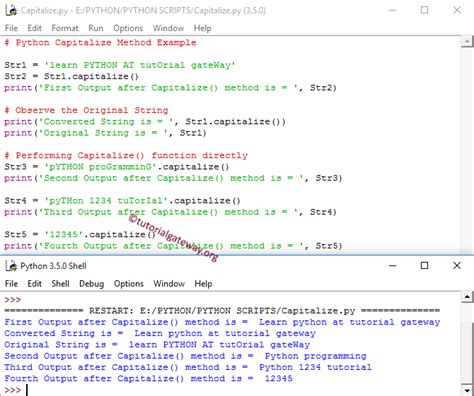This screenshot has height=396, width=474.
Task: Minimize the Capitalize.py editor window
Action: click(393, 10)
